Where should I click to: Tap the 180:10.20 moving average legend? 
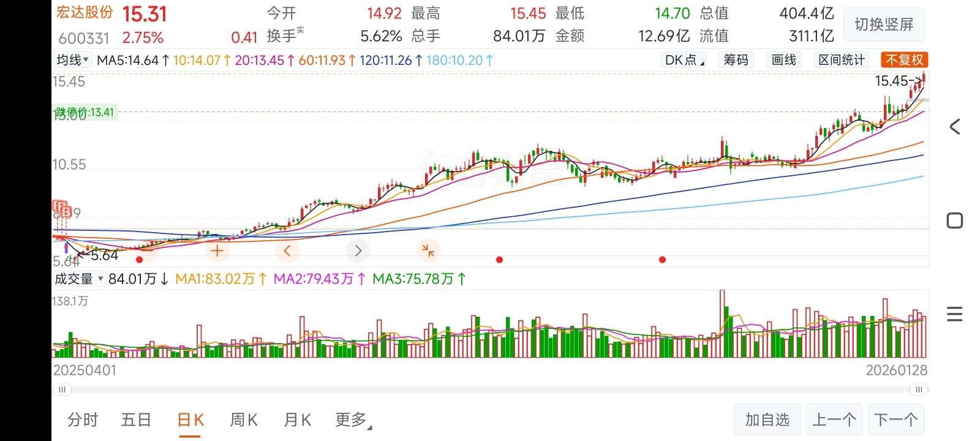coord(460,60)
